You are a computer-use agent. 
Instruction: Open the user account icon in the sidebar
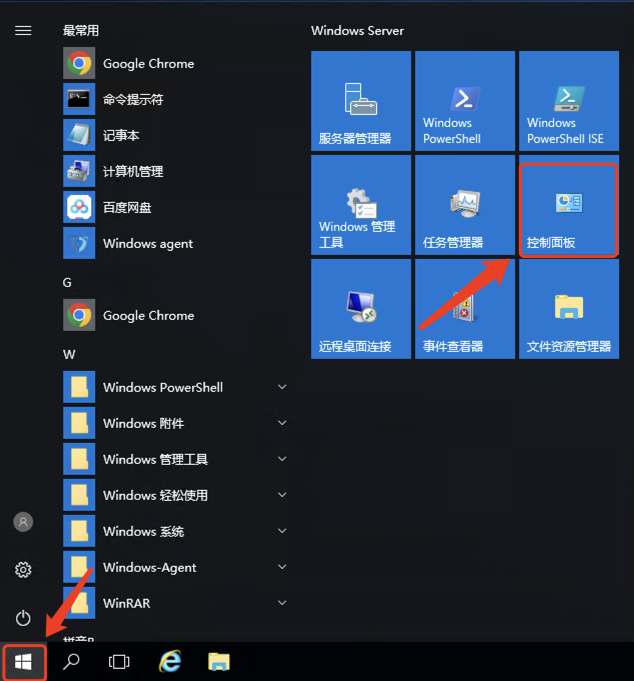23,522
